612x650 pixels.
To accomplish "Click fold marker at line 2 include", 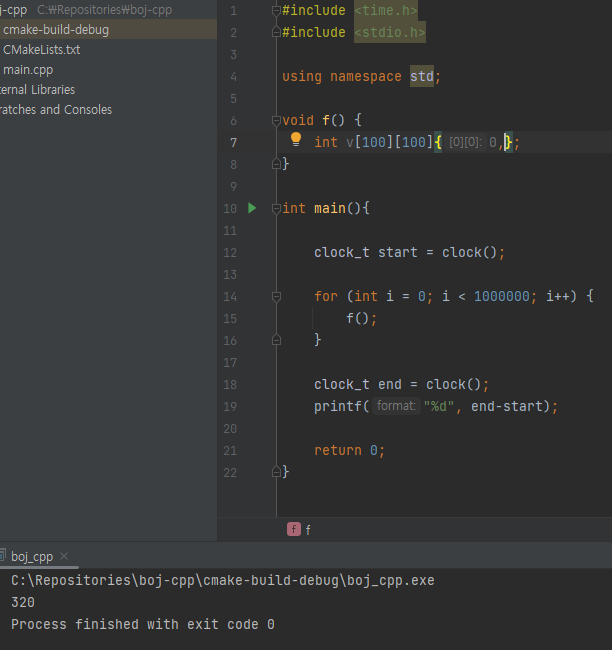I will click(276, 32).
